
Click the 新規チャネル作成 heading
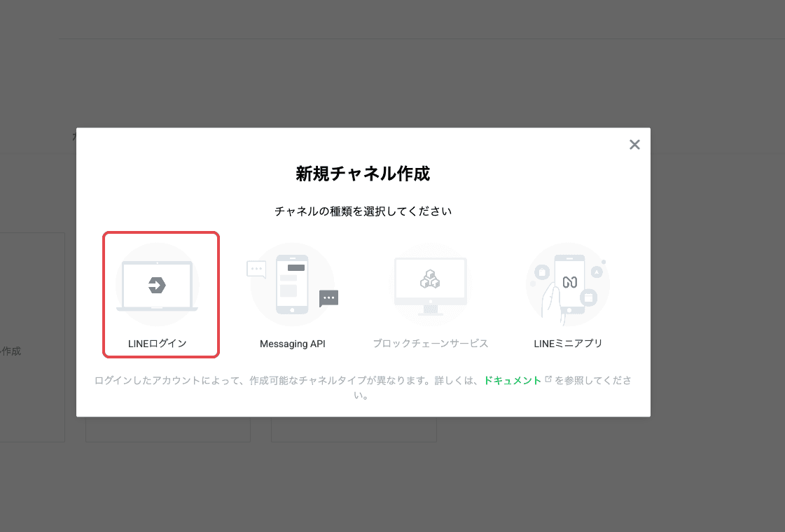[363, 174]
